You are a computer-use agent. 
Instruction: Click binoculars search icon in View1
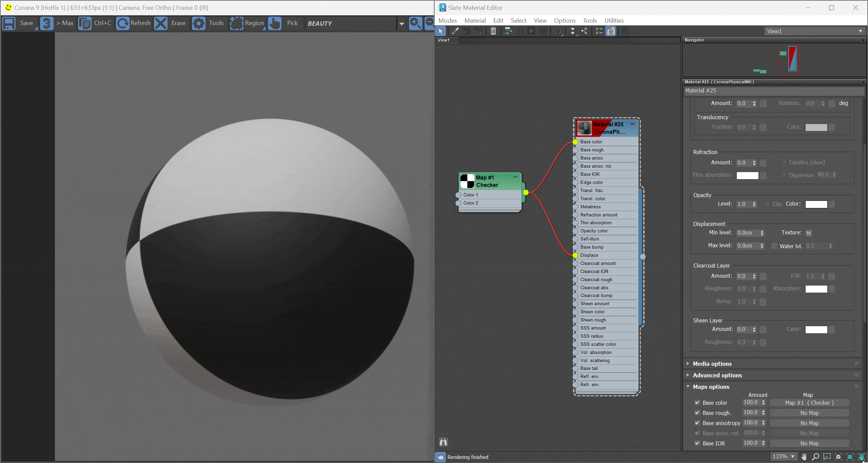point(443,442)
